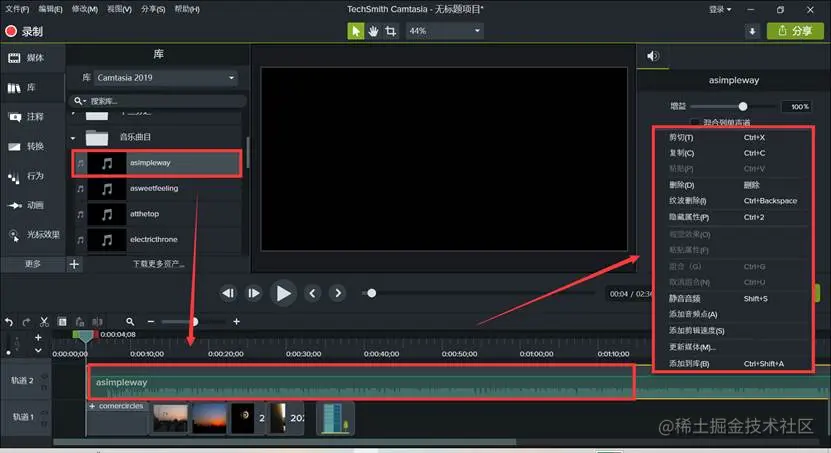Open the 修改(M) menu
831x453 pixels.
click(x=85, y=9)
